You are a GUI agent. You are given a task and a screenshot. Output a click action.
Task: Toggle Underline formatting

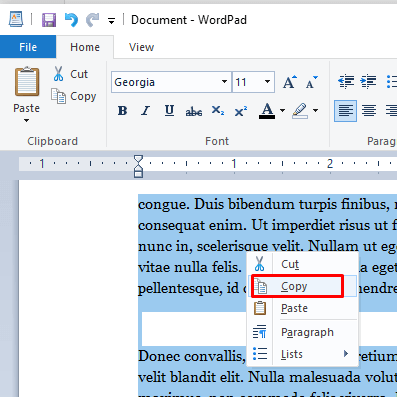(x=169, y=110)
